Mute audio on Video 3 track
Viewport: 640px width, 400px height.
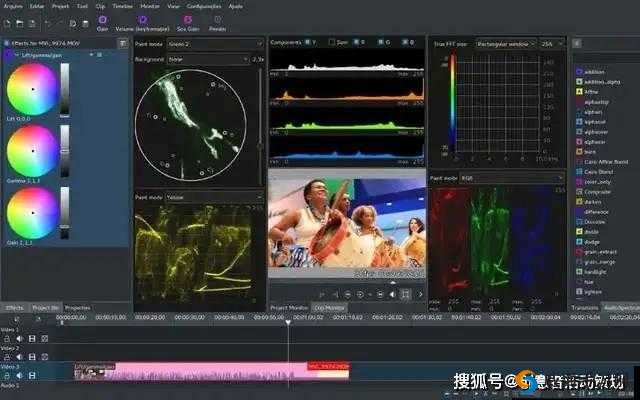19,375
